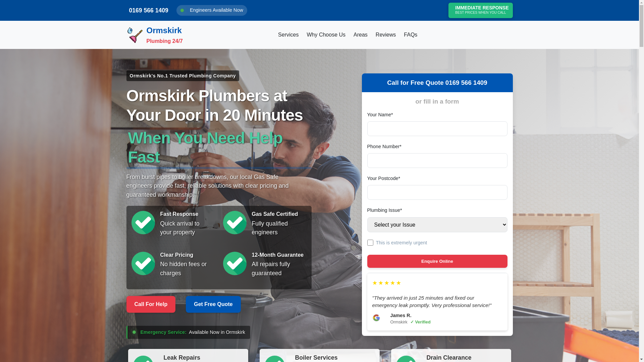
Task: Click the five-star rating in review
Action: click(387, 283)
